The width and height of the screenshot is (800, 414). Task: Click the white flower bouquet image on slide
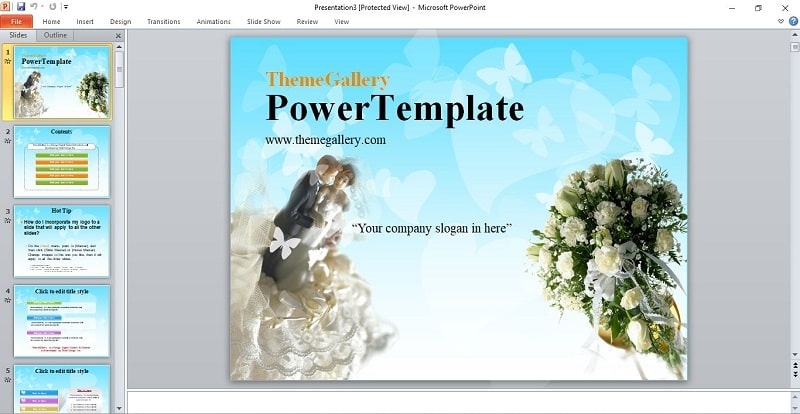click(x=608, y=265)
